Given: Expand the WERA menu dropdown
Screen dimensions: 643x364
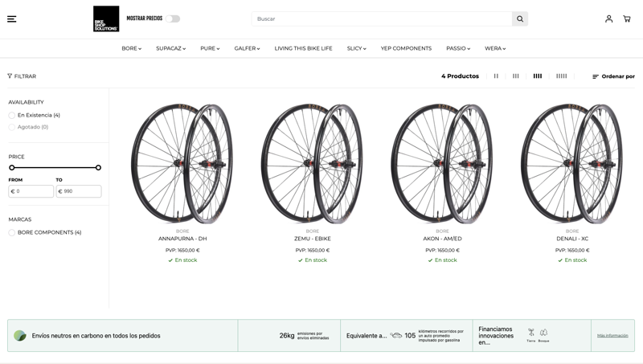Looking at the screenshot, I should coord(495,48).
